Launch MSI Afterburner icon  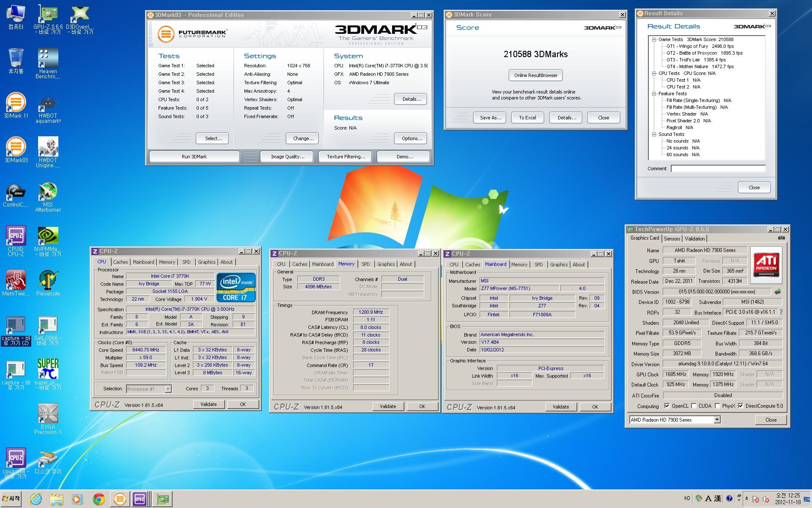[48, 197]
